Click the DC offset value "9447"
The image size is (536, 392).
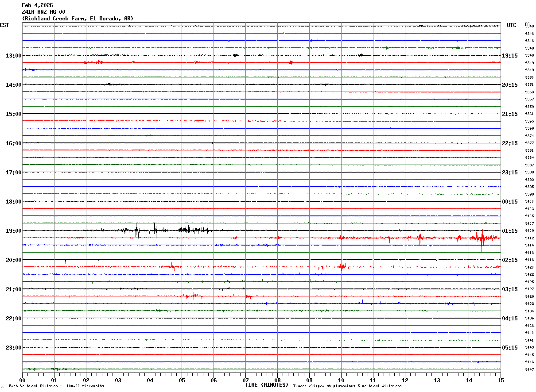click(x=529, y=369)
